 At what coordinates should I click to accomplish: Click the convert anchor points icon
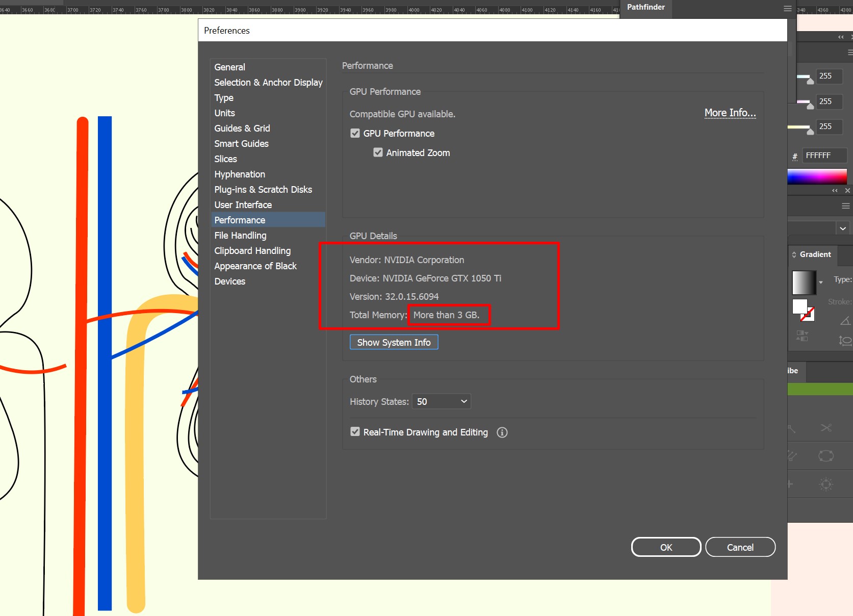click(826, 455)
